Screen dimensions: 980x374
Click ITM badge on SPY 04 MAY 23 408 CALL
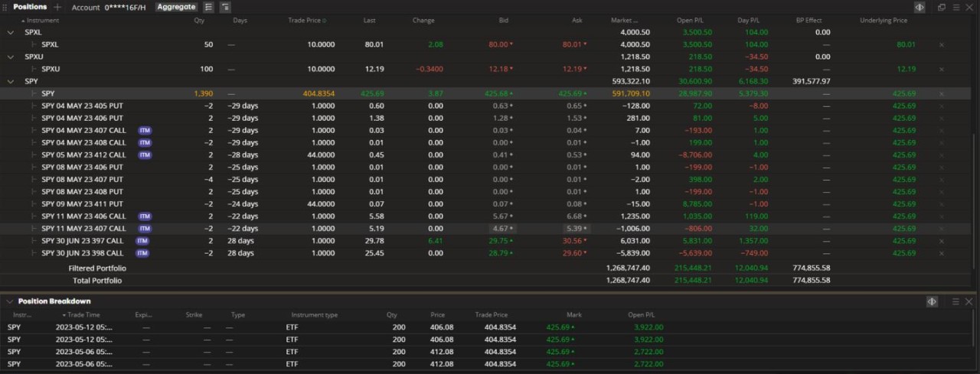point(145,143)
